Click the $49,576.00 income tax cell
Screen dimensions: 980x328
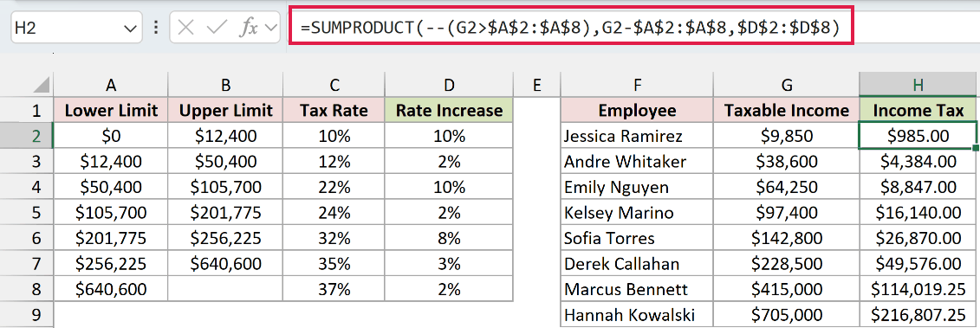pos(918,264)
